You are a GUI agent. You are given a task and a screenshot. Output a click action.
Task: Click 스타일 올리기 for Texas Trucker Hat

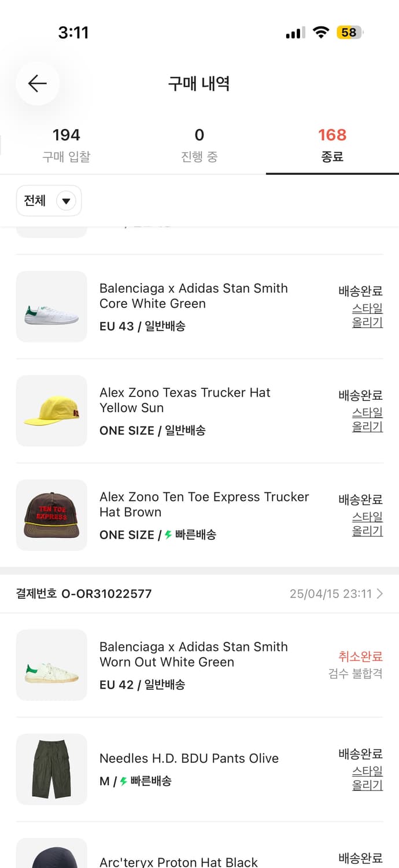[x=367, y=420]
